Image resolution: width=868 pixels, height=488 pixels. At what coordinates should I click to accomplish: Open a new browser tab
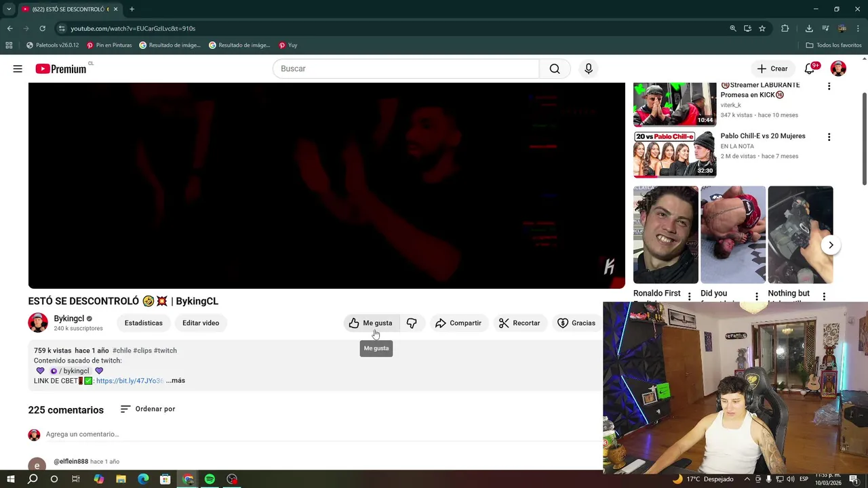tap(132, 9)
